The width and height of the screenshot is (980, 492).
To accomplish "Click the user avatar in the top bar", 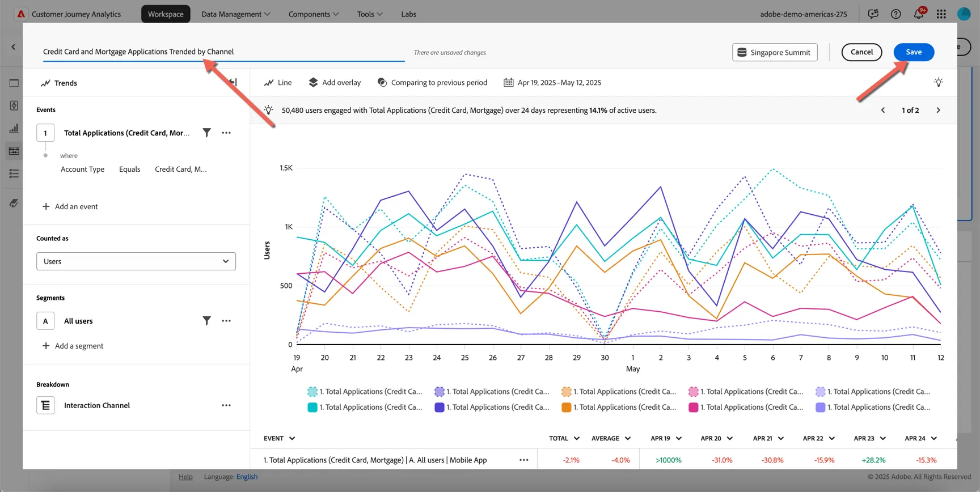I will tap(964, 14).
